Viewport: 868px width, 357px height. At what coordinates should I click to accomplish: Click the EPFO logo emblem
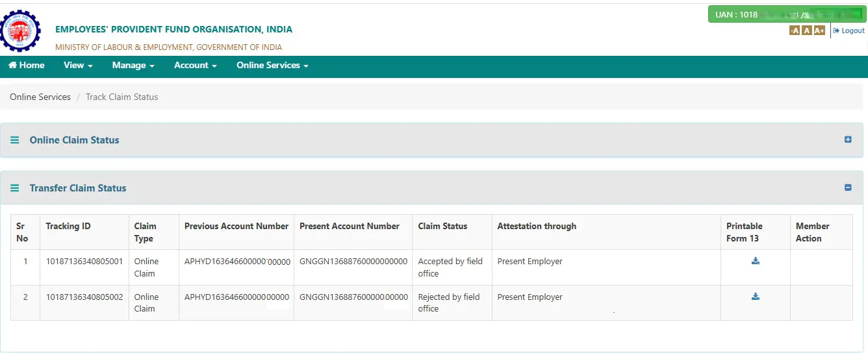20,30
